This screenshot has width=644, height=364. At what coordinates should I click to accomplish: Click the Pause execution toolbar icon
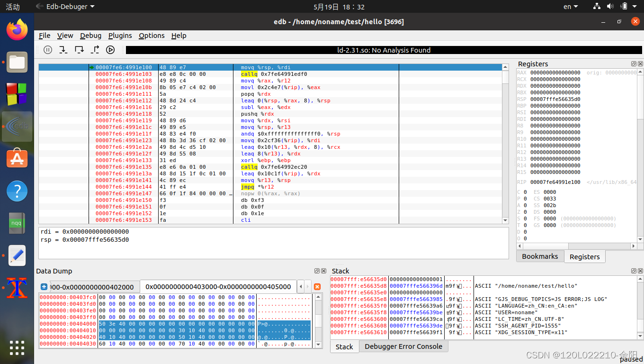pyautogui.click(x=48, y=50)
